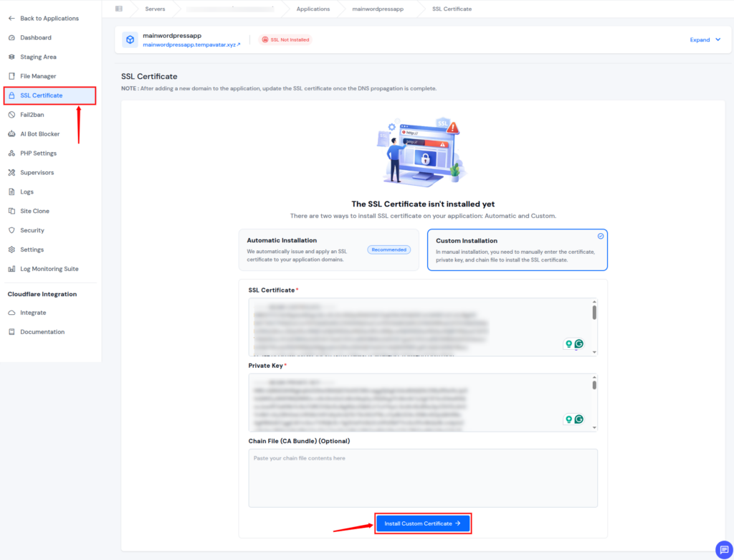Screen dimensions: 734x560
Task: Open the mainwordpressapp.tempavatar.xyz link
Action: 191,44
